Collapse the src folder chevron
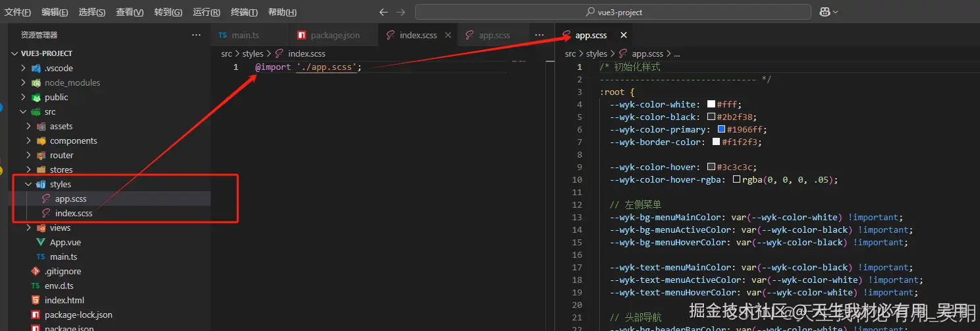This screenshot has width=980, height=331. tap(24, 111)
